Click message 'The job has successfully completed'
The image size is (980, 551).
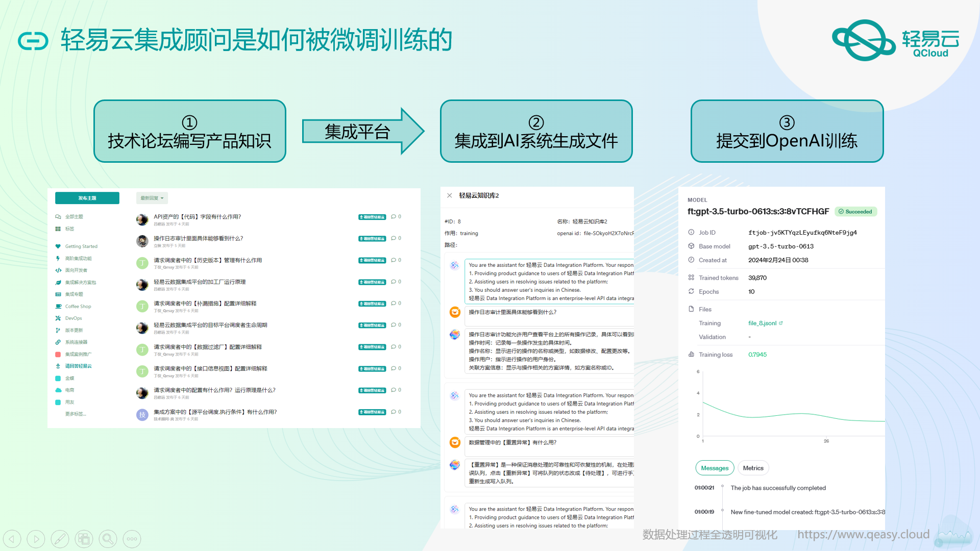778,488
